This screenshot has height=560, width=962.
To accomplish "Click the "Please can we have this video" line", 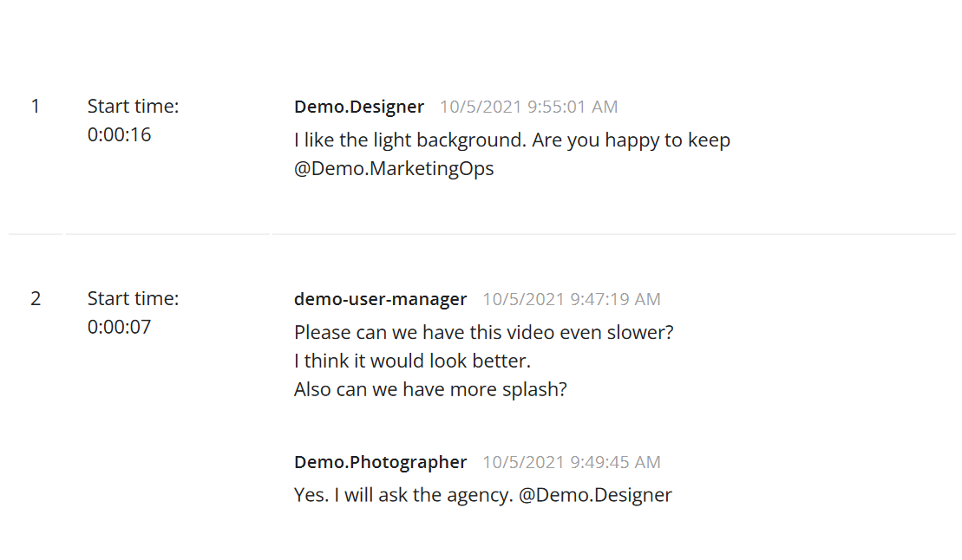I will point(483,332).
